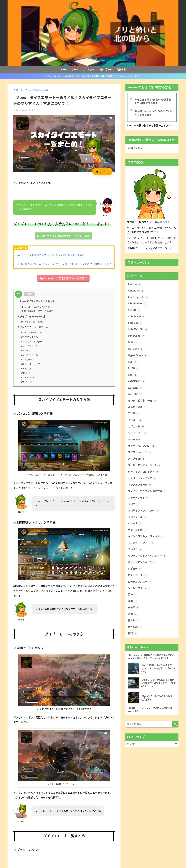Open 免責事項 in the top navigation
The width and height of the screenshot is (186, 868).
(121, 69)
